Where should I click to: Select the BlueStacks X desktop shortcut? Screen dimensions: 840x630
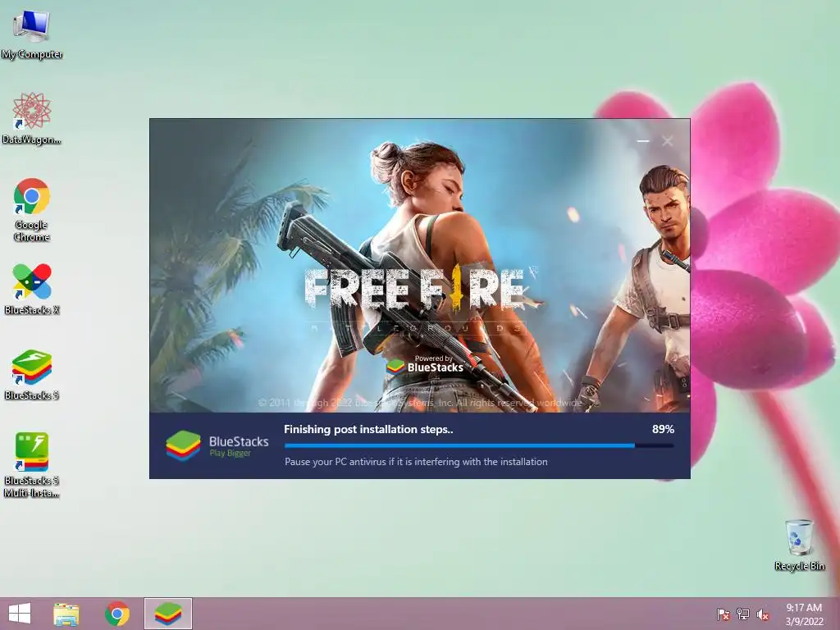click(32, 289)
